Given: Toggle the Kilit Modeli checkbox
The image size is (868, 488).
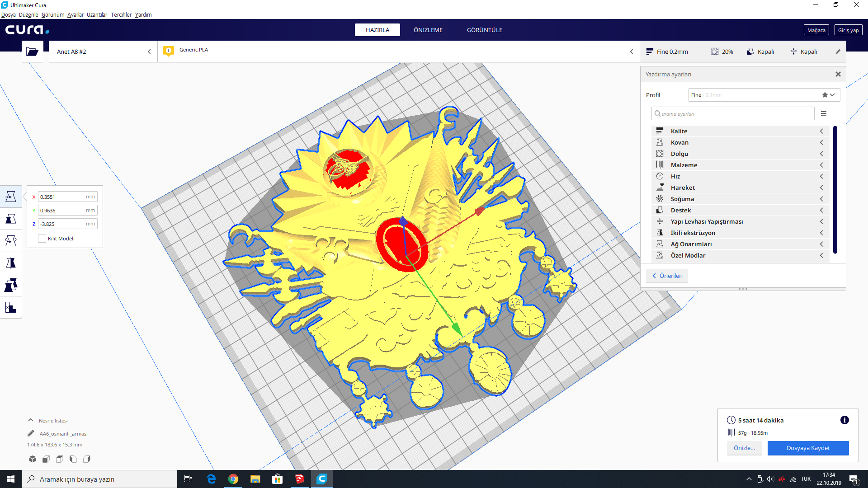Looking at the screenshot, I should tap(42, 239).
